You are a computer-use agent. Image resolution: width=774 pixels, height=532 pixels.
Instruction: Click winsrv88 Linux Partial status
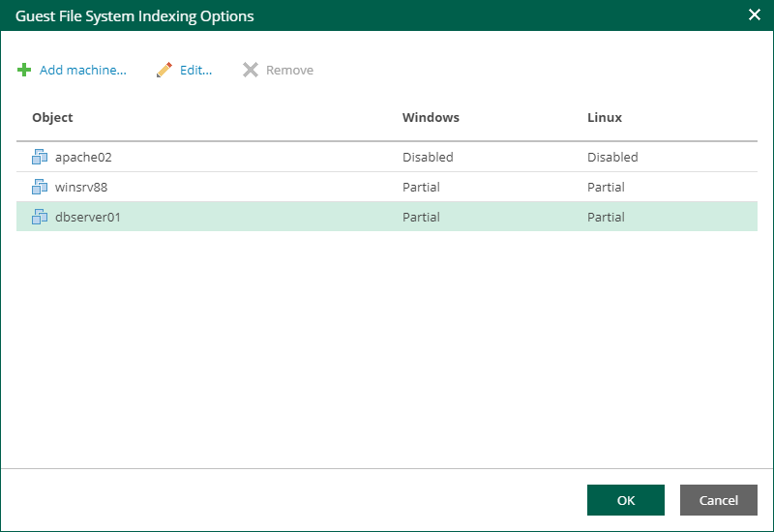606,187
